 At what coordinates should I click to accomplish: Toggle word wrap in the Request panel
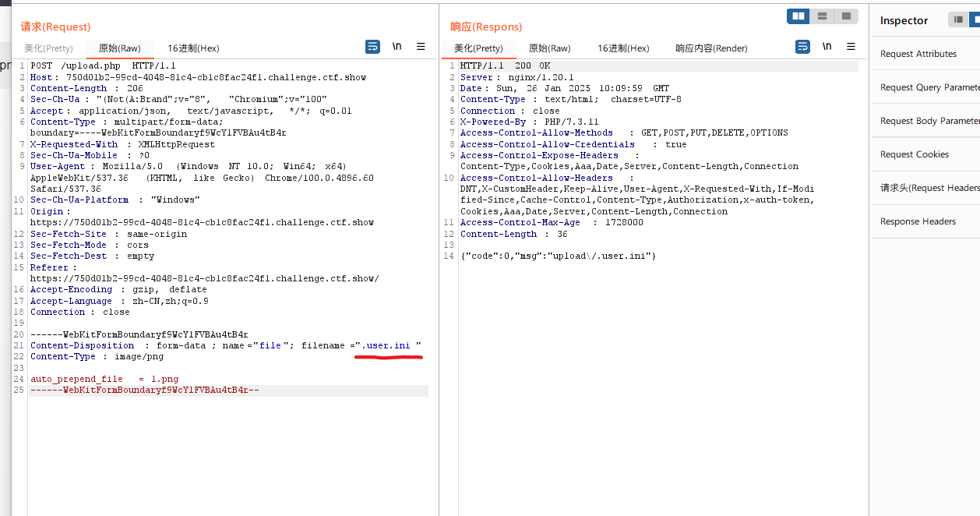point(372,47)
